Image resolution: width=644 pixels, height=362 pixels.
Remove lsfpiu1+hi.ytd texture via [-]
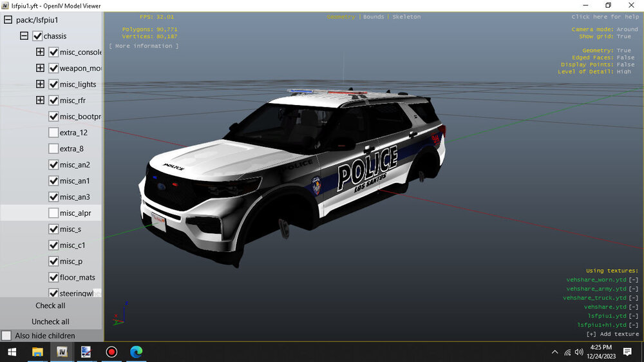pos(634,325)
